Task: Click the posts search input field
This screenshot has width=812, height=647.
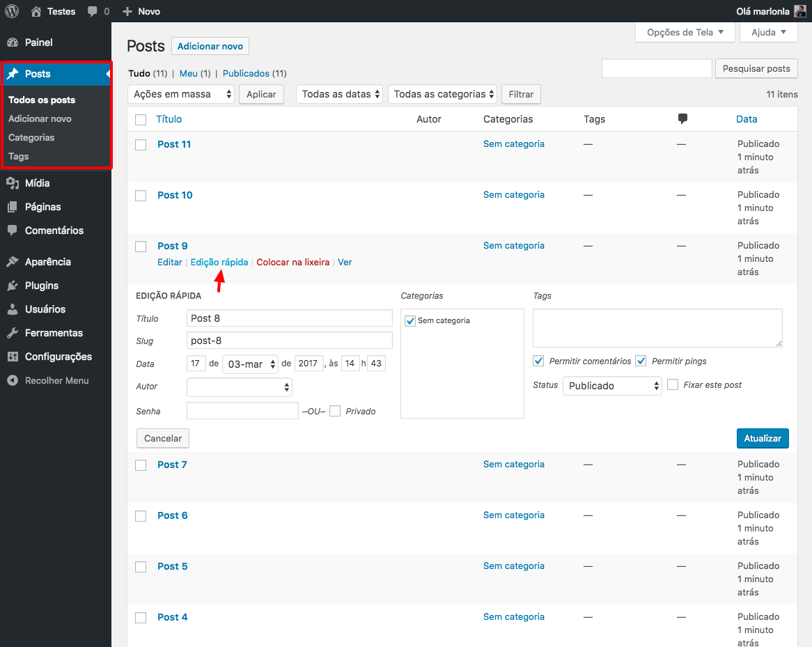Action: [657, 68]
